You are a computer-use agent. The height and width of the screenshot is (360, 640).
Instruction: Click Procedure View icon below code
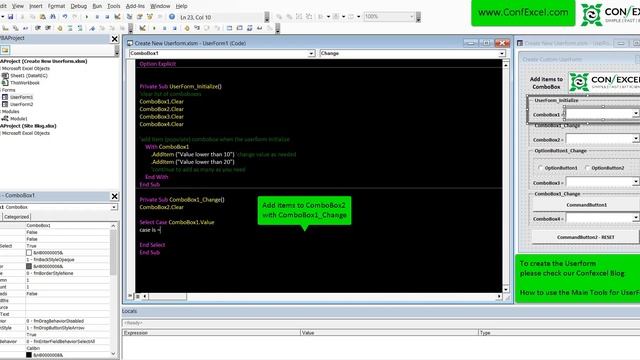point(131,296)
